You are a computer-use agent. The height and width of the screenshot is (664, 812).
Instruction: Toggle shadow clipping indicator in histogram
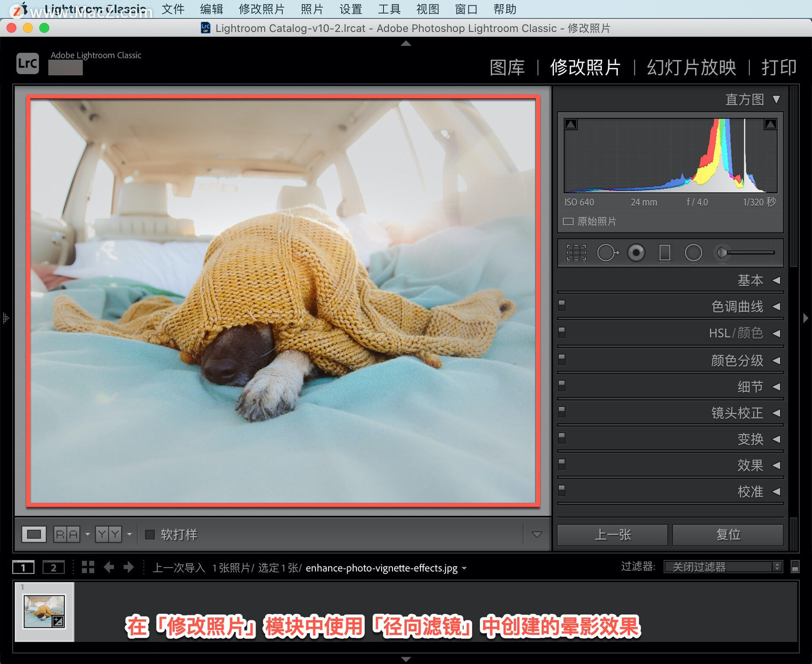pos(571,124)
